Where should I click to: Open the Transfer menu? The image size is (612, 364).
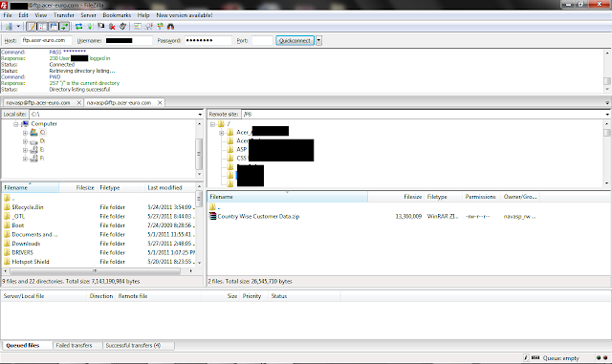pos(64,15)
